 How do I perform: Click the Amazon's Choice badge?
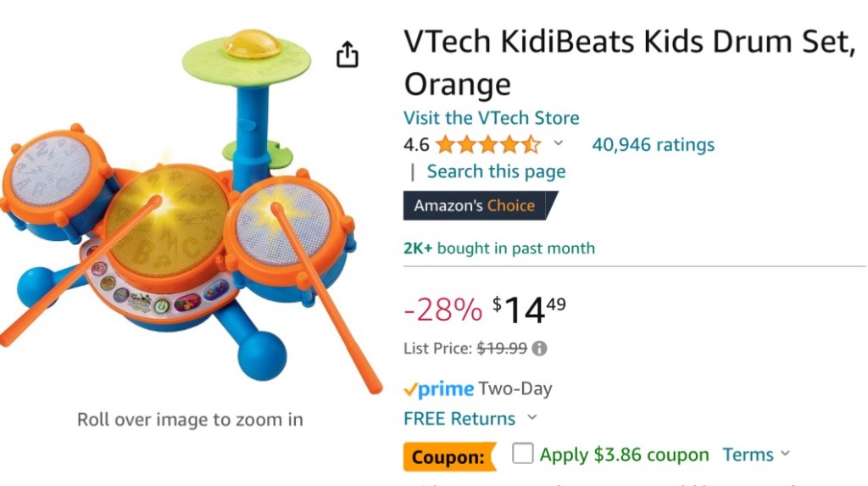477,206
